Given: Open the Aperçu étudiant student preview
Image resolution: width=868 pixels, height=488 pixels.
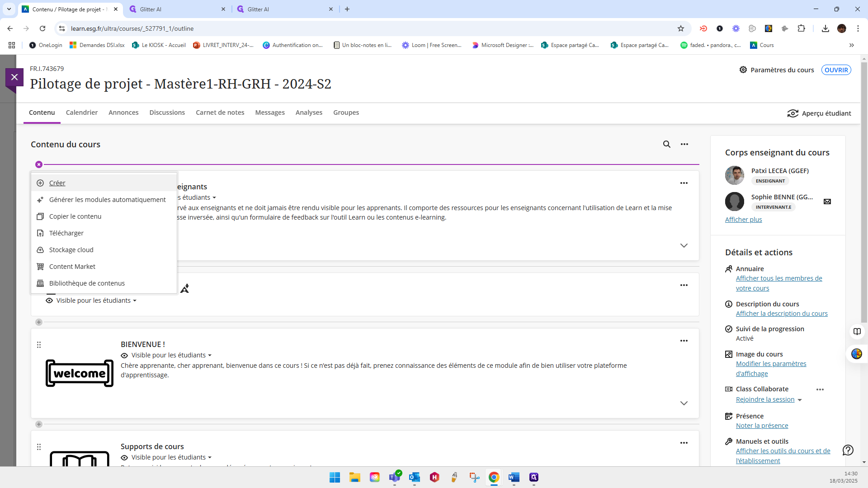Looking at the screenshot, I should tap(819, 113).
